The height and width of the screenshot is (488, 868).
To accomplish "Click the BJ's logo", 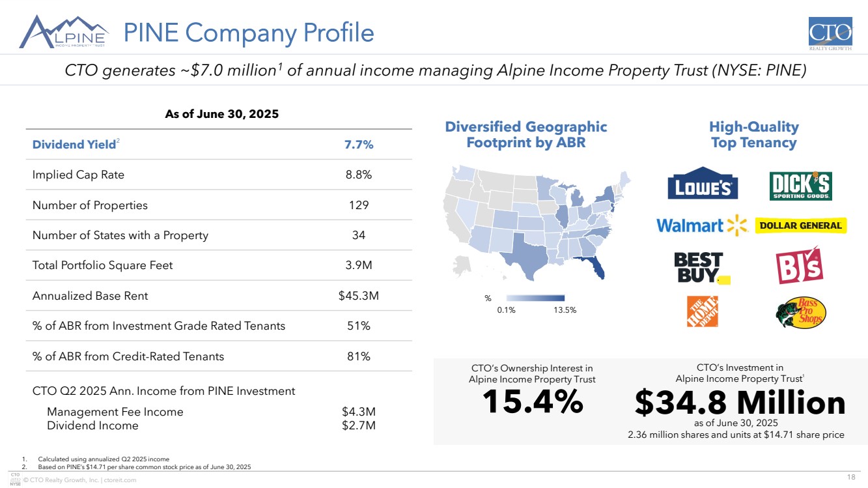I will 799,265.
